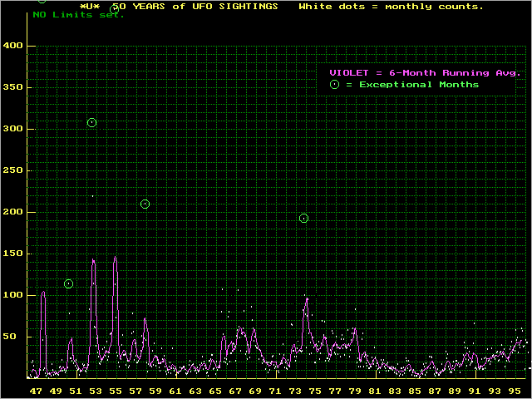Click the violet peak above year 47
This screenshot has width=532, height=399.
(42, 293)
